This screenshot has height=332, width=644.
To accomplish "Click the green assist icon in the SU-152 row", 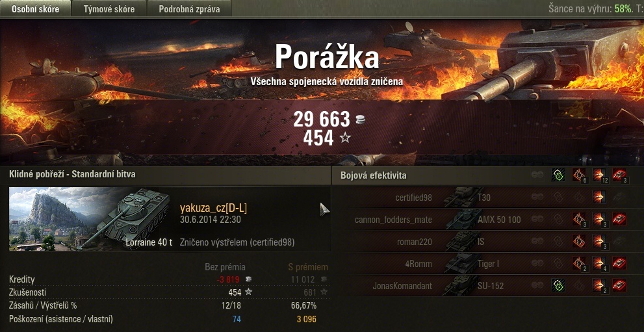I will coord(558,285).
